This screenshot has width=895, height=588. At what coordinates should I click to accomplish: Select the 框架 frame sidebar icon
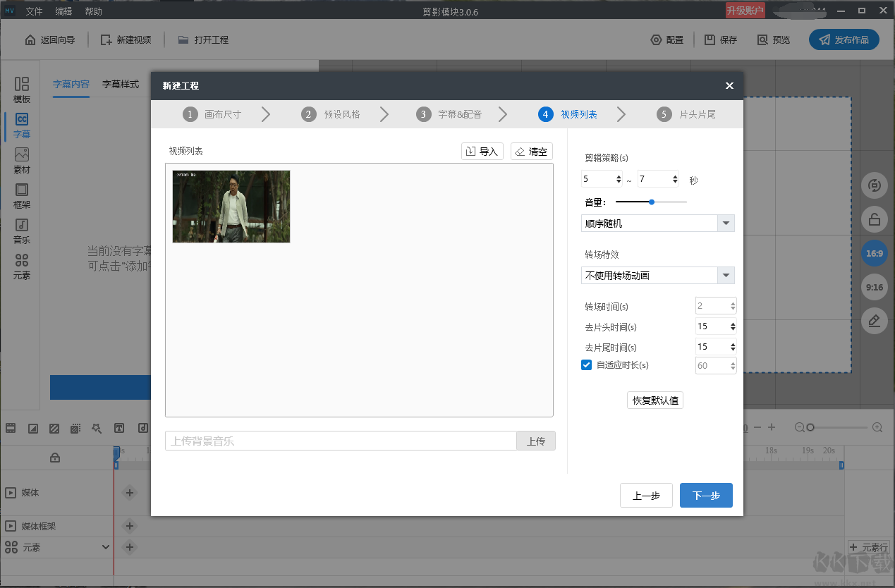(22, 195)
